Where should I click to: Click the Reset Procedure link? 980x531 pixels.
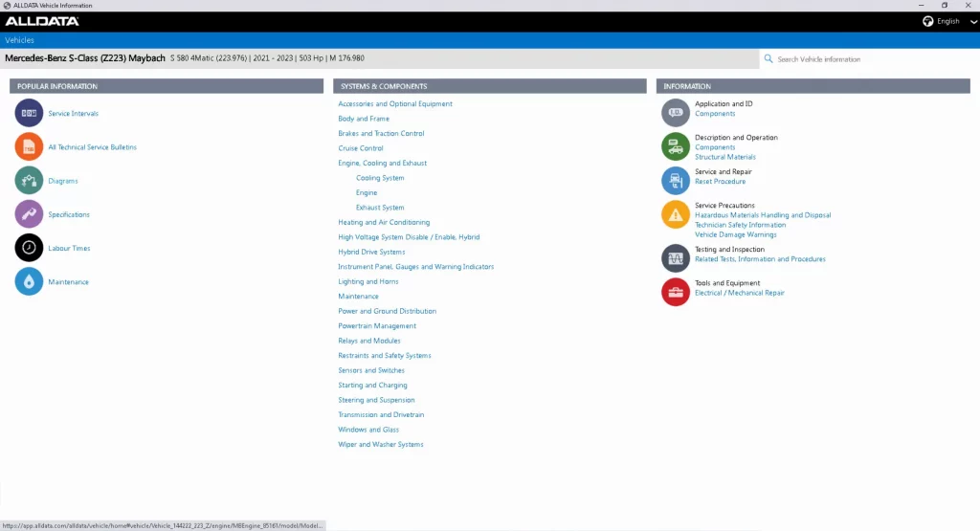[x=720, y=181]
